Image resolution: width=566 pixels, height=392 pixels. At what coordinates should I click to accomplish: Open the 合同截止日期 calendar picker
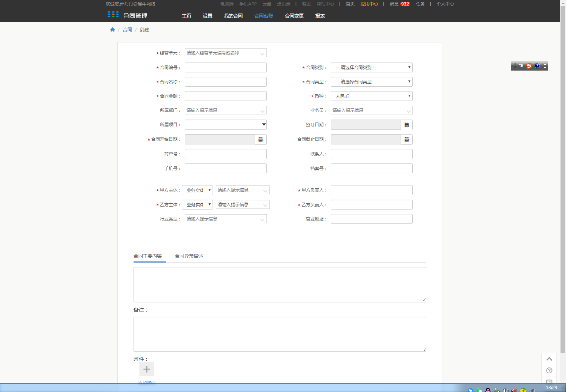pyautogui.click(x=406, y=139)
